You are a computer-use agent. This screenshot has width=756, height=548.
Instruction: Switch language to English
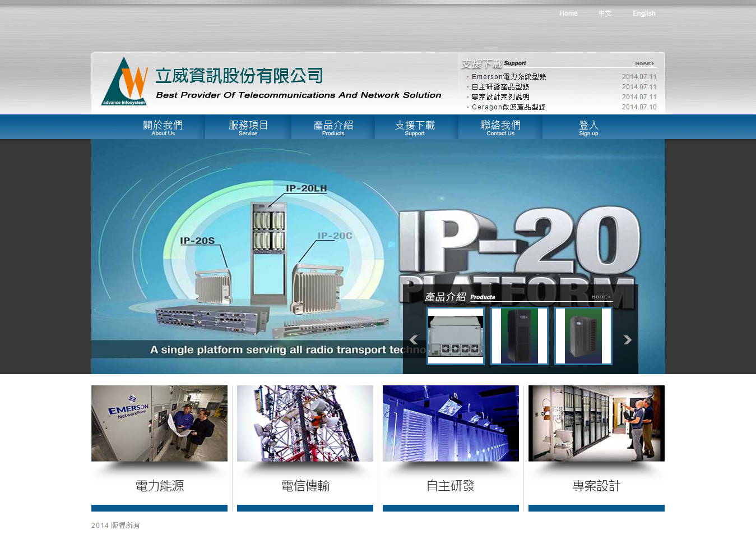pos(644,13)
